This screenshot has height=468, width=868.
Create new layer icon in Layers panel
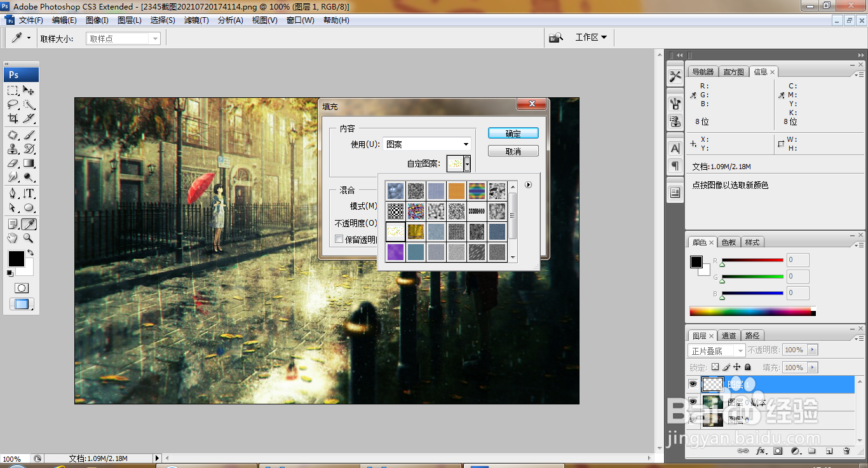point(829,451)
